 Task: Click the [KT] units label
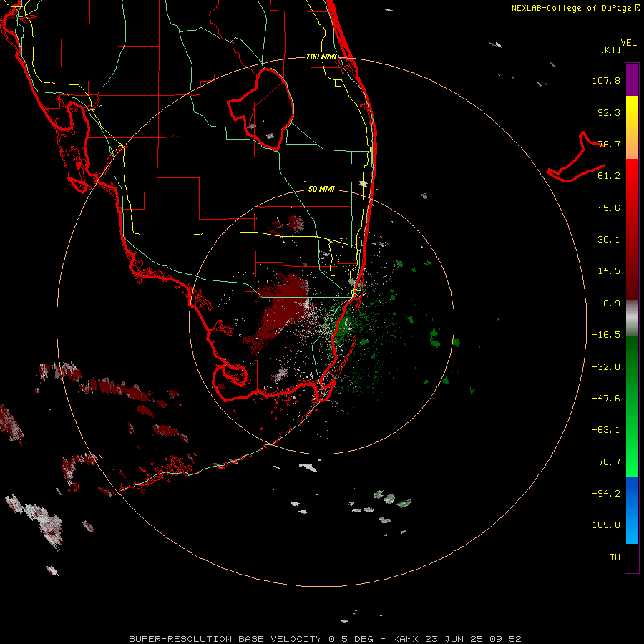[611, 49]
